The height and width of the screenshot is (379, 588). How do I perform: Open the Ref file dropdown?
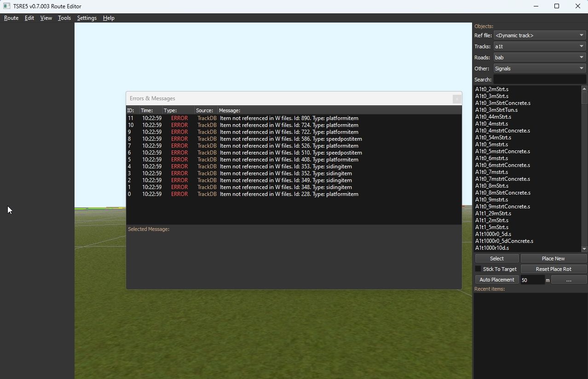tap(539, 35)
